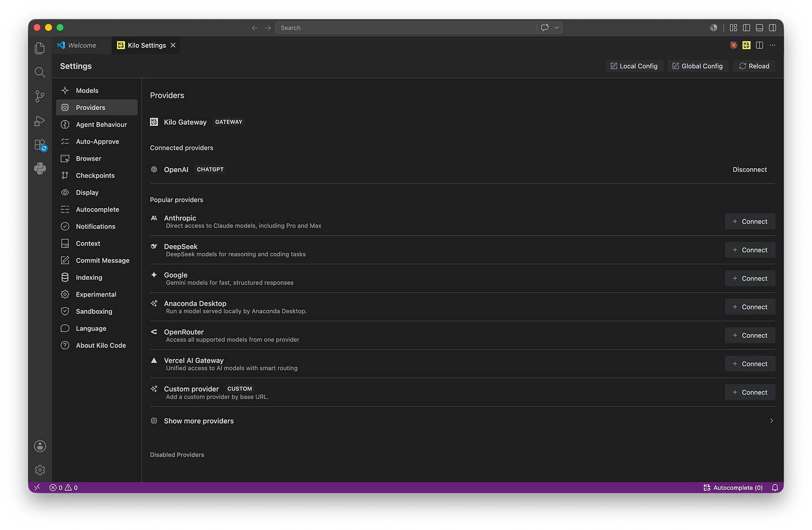The width and height of the screenshot is (812, 530).
Task: Open the Search view in activity bar
Action: point(40,72)
